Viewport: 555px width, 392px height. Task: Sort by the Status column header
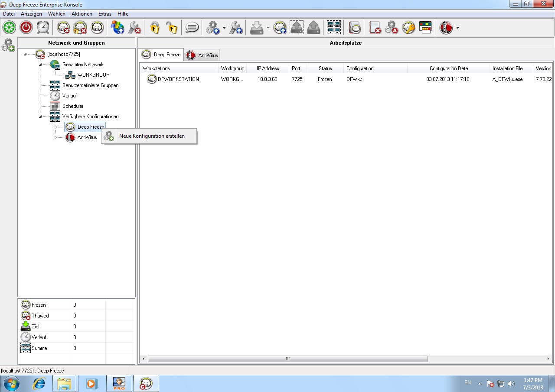[325, 68]
